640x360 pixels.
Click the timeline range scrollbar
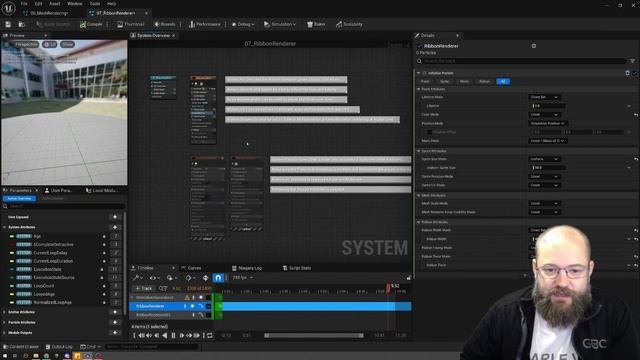[x=313, y=336]
